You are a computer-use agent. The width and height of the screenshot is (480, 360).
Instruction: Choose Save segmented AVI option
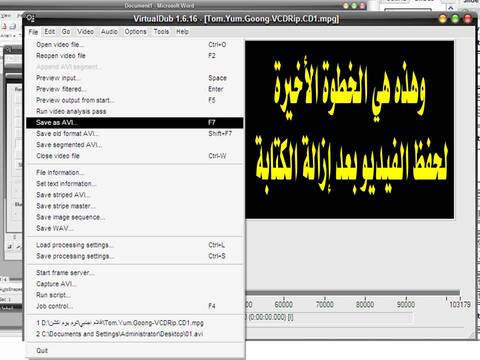tap(135, 145)
